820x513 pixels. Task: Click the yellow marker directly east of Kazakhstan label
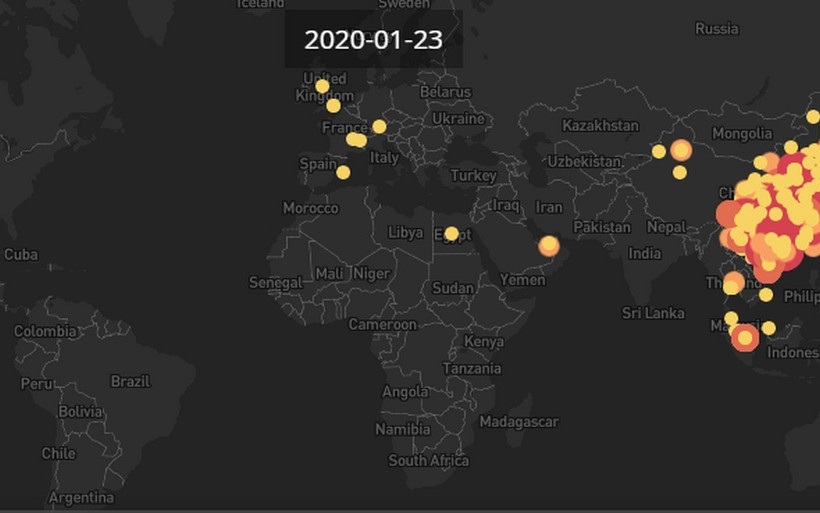click(x=658, y=151)
